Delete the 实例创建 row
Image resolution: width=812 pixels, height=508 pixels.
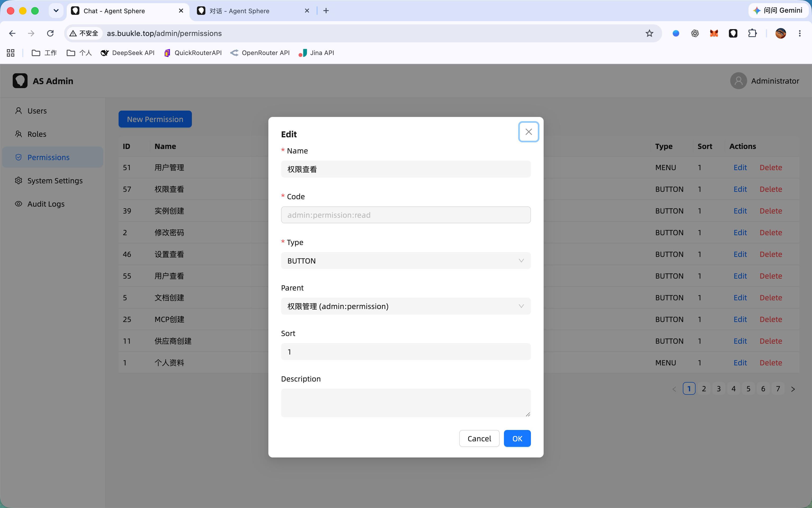point(771,211)
